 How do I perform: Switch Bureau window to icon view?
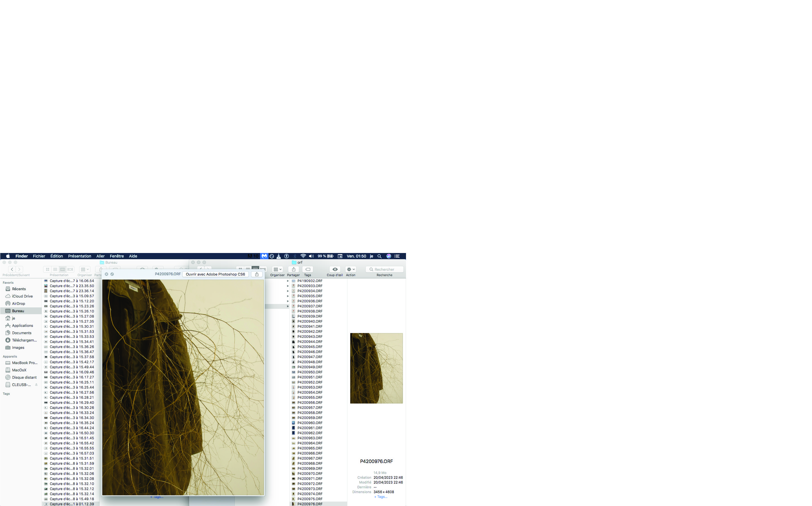(x=48, y=269)
